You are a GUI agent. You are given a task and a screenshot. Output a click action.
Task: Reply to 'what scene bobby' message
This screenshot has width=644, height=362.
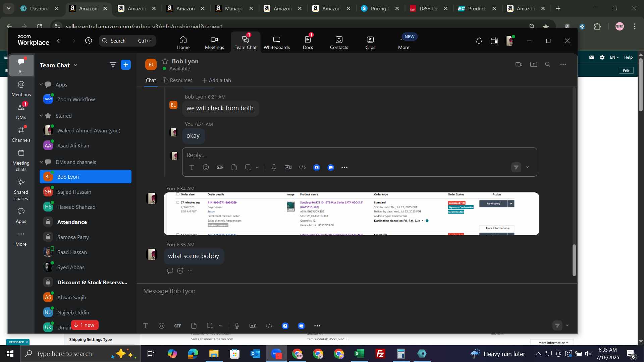170,271
